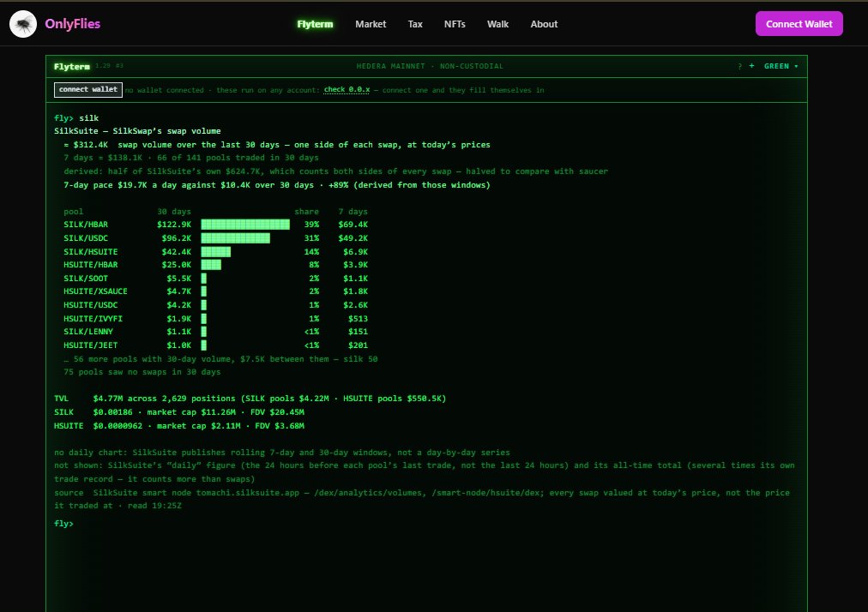Click the 'share' column header
The image size is (868, 612).
[x=307, y=212]
